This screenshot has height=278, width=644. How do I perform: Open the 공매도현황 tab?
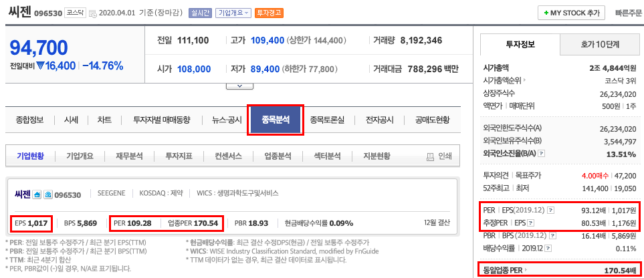[432, 120]
